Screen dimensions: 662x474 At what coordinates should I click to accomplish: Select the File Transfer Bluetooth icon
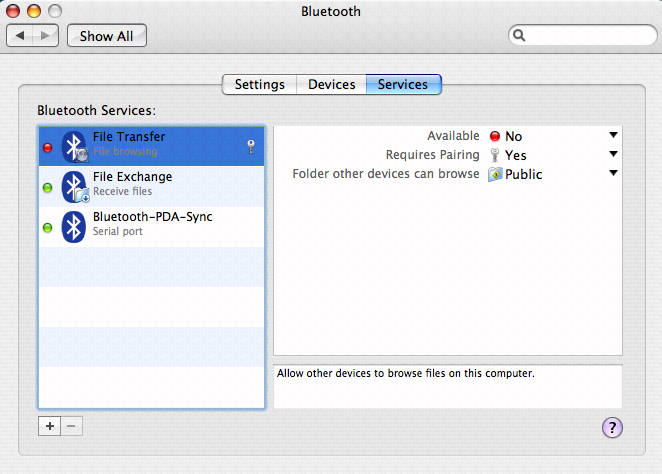[74, 146]
